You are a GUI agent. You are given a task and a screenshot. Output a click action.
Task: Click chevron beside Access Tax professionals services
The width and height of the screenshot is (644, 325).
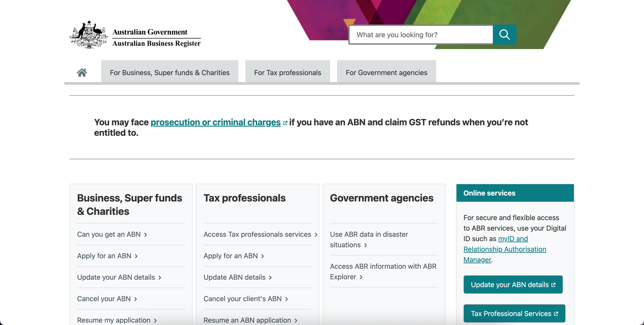[x=316, y=235]
